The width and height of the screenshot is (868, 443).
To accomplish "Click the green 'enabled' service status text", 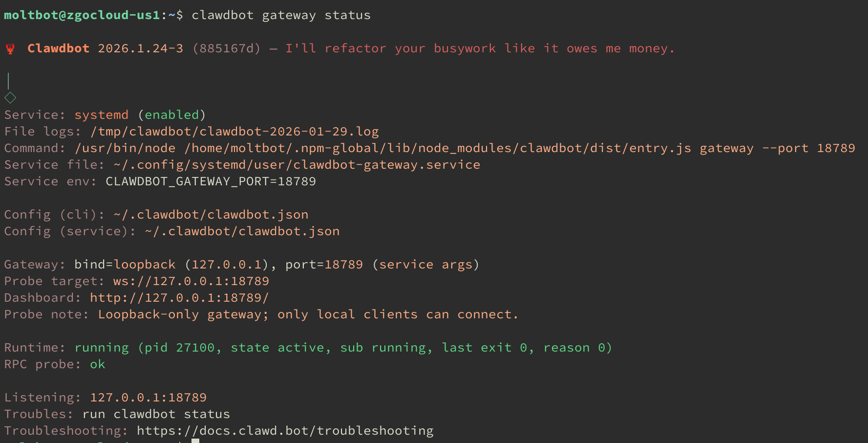I will (x=171, y=115).
